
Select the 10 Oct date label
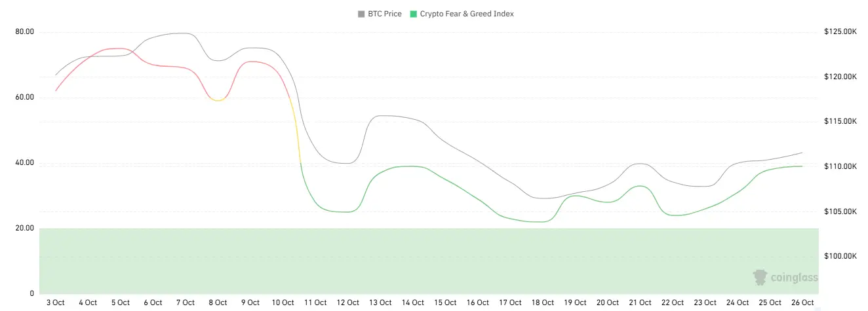[283, 302]
